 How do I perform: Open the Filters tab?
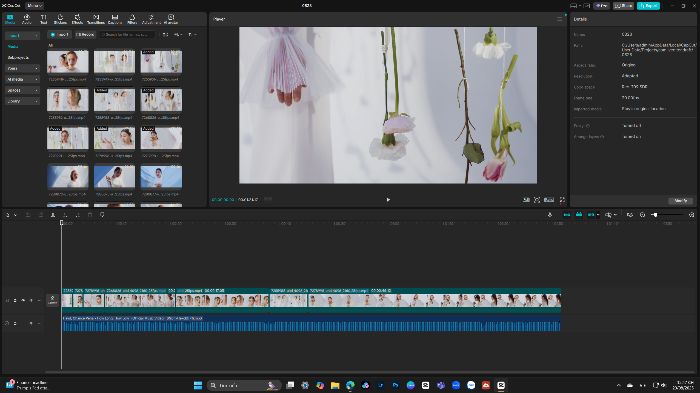(132, 19)
